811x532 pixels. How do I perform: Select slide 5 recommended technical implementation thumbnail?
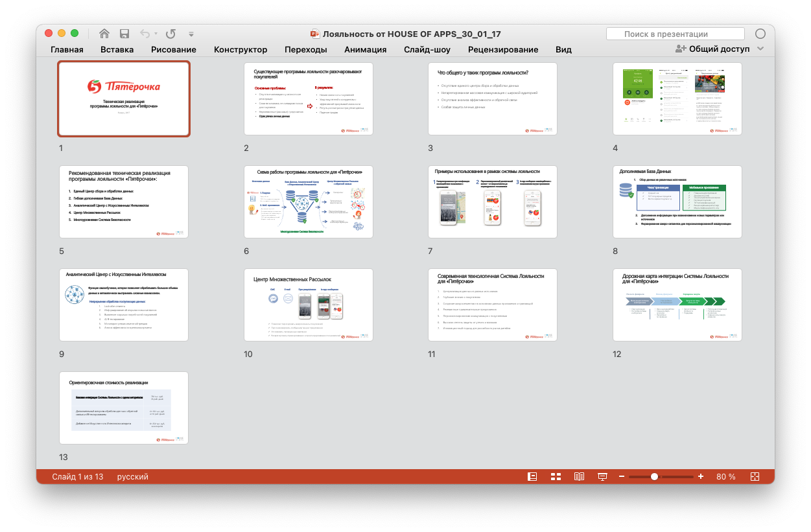point(124,202)
